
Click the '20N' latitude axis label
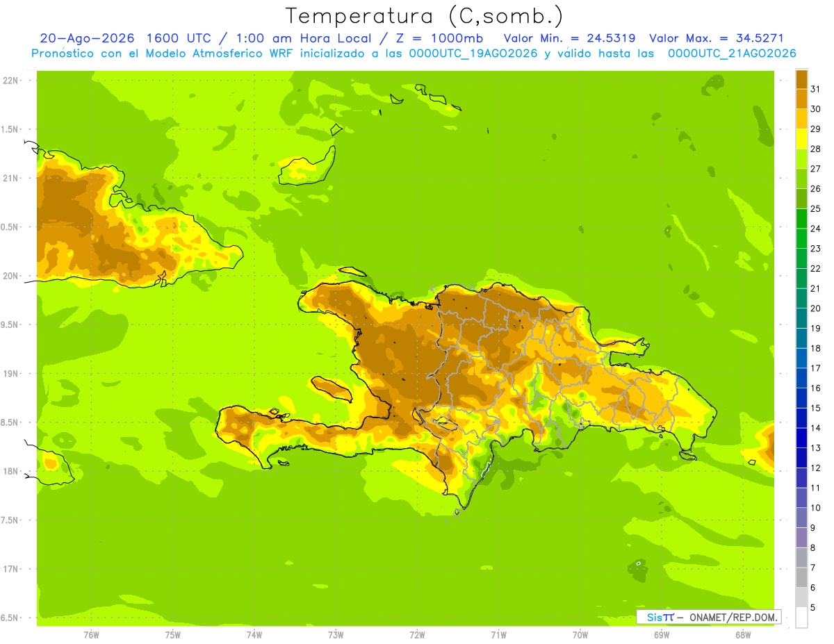click(11, 276)
